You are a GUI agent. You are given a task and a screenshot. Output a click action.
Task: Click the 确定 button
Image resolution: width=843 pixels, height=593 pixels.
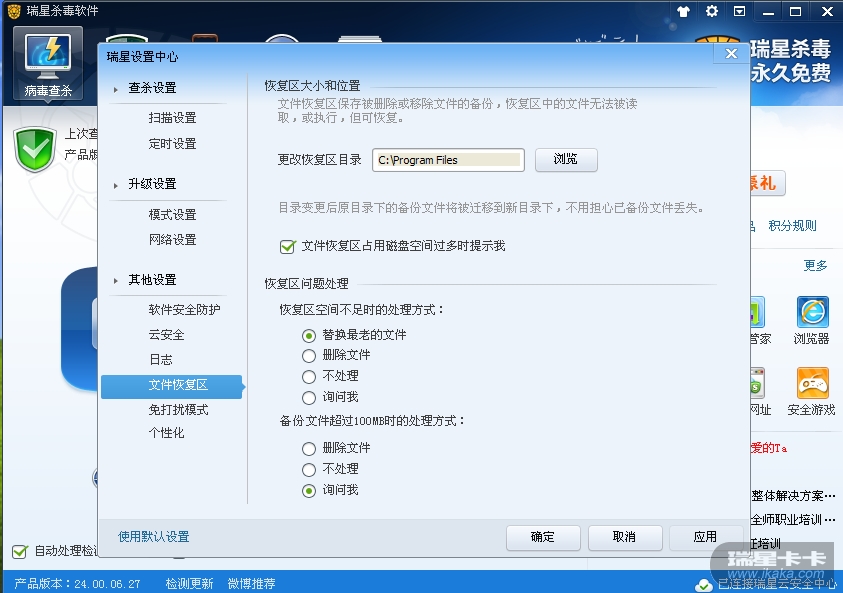point(543,537)
